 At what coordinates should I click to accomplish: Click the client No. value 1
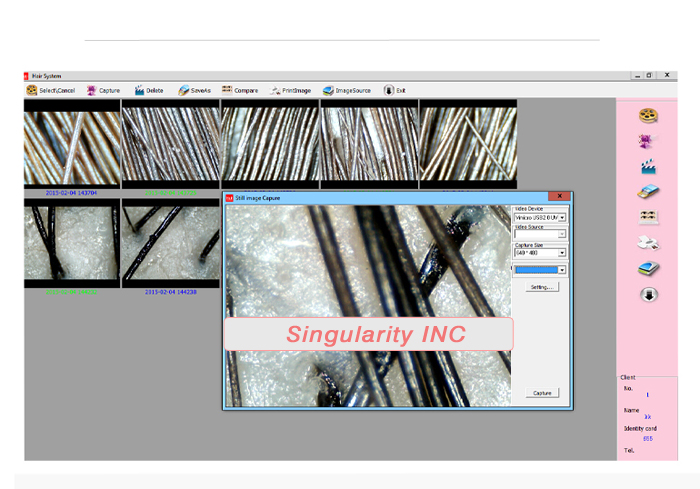tap(647, 395)
